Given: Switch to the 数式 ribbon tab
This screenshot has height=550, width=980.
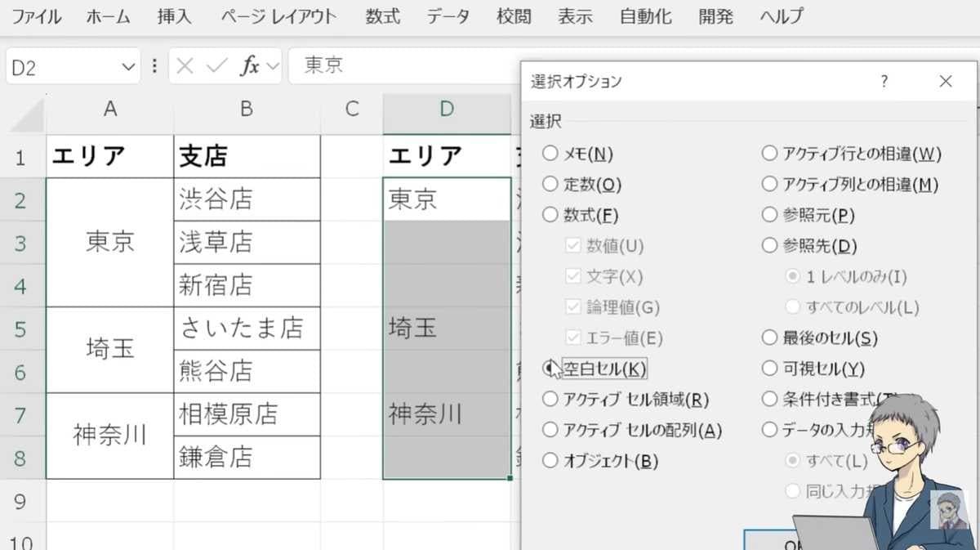Looking at the screenshot, I should (x=383, y=16).
